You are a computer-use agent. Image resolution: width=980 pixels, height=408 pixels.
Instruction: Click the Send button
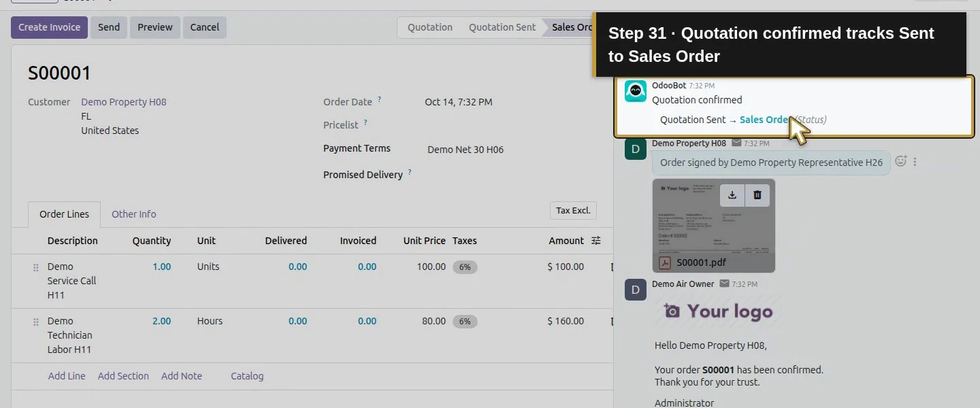(x=109, y=27)
